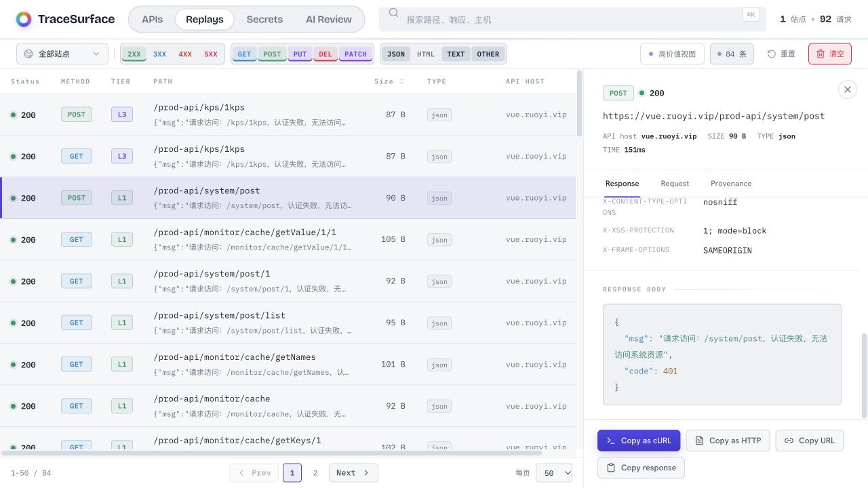Click the search path input field
This screenshot has width=868, height=488.
[572, 20]
